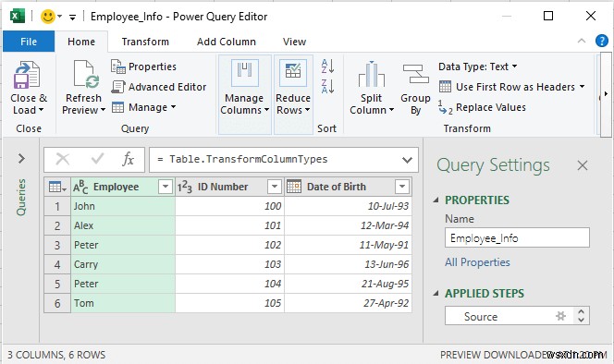Image resolution: width=614 pixels, height=364 pixels.
Task: Open the ID Number column filter dropdown
Action: tap(275, 187)
